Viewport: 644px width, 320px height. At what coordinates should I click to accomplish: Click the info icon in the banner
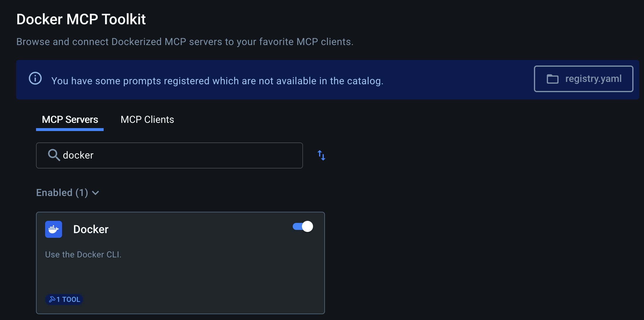(x=35, y=78)
